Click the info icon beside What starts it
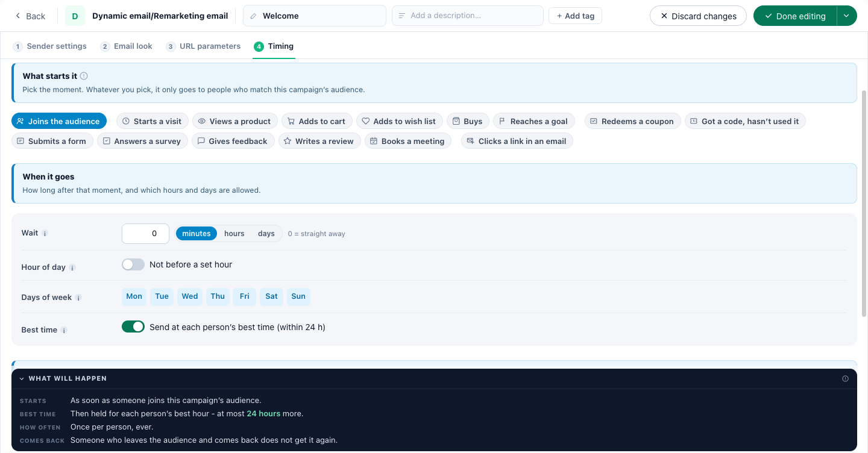Screen dimensions: 868x453 84,76
